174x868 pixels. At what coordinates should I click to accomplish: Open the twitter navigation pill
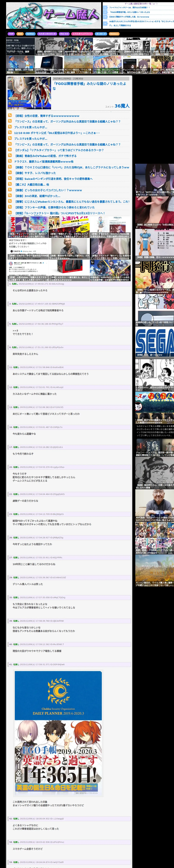(30, 34)
